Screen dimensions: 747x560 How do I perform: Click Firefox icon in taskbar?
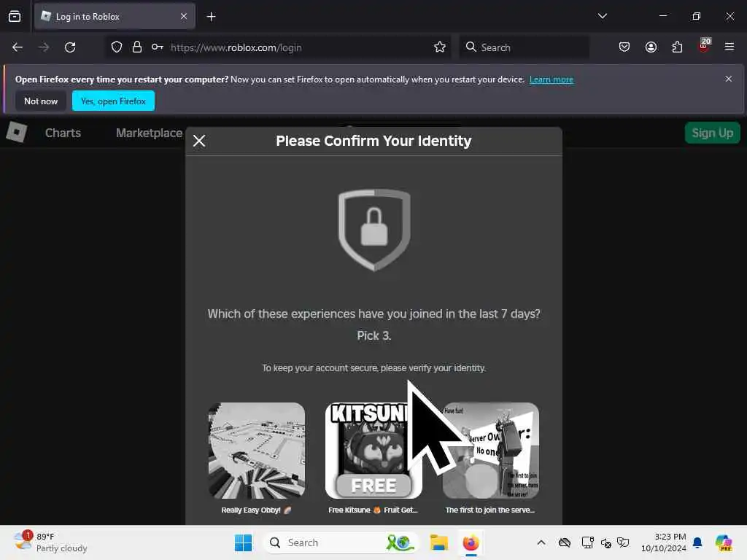471,542
